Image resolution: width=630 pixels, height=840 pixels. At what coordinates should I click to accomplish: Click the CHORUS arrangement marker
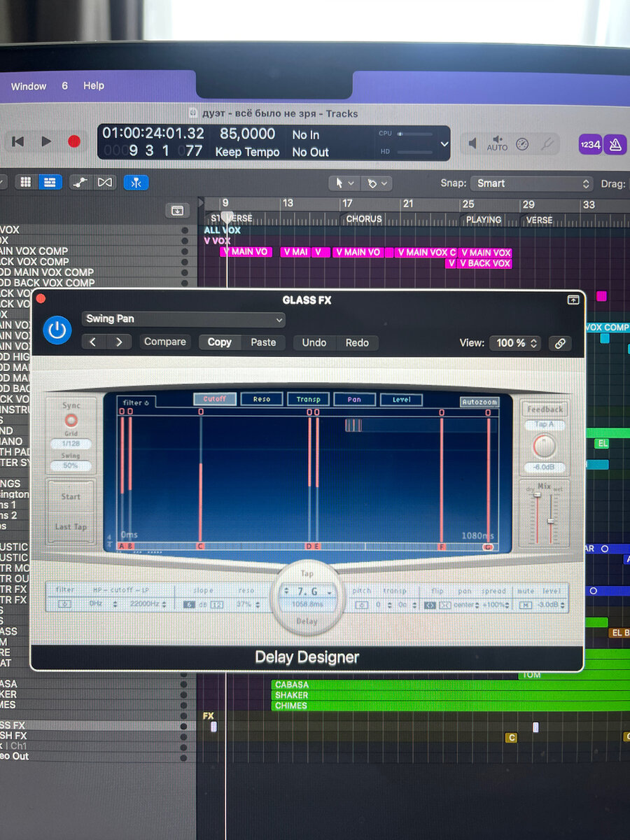[x=364, y=219]
